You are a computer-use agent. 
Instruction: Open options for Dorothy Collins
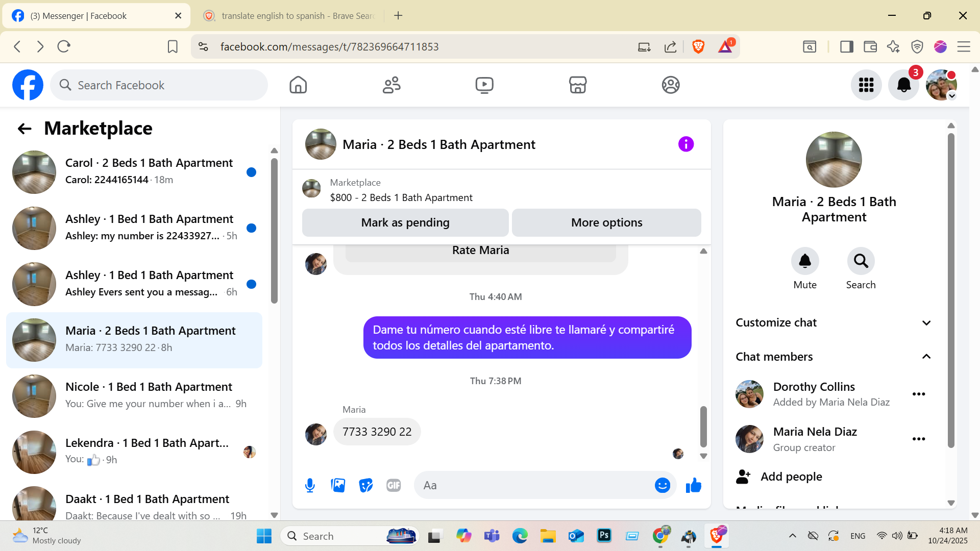point(919,394)
